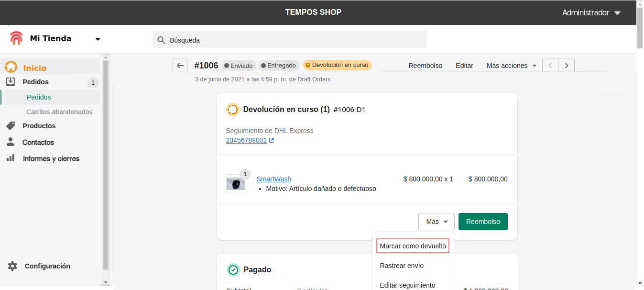Click the Pedidos inbox icon in sidebar
The width and height of the screenshot is (644, 290).
(11, 82)
